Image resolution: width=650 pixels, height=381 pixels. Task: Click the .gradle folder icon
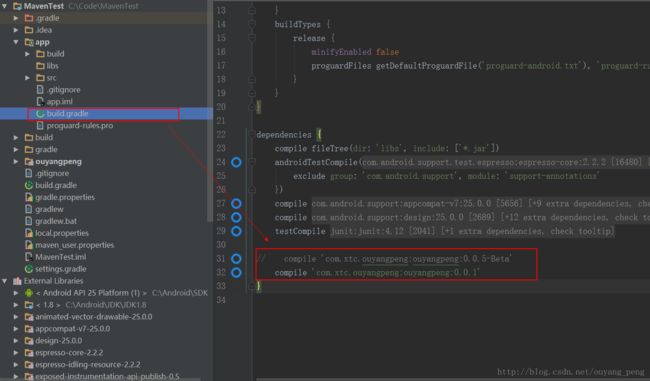coord(29,18)
